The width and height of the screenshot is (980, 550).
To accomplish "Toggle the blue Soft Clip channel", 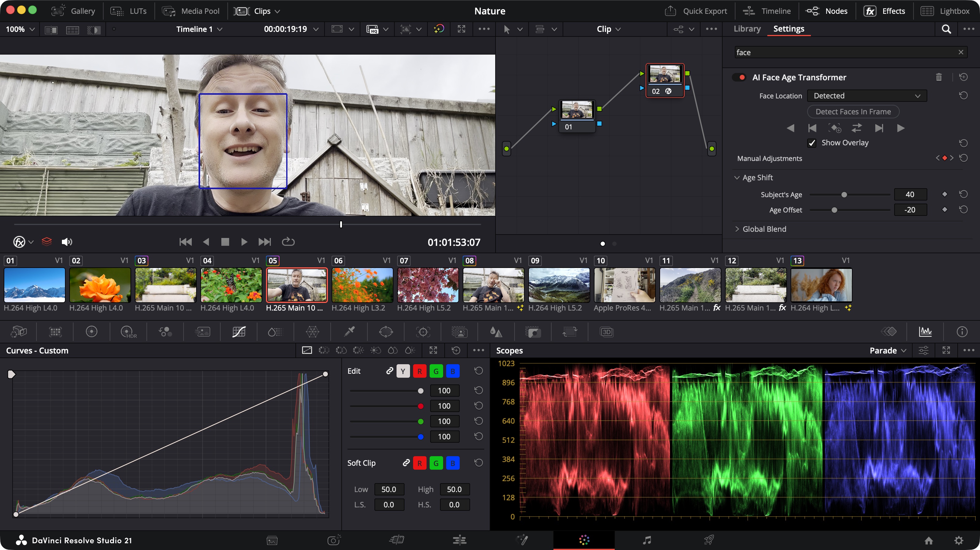I will (x=452, y=463).
